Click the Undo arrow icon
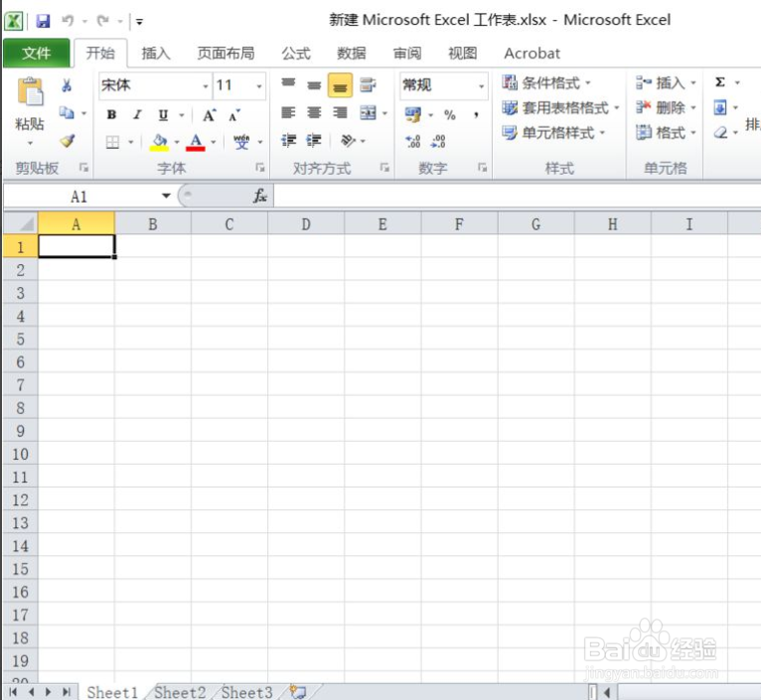This screenshot has height=700, width=761. pyautogui.click(x=68, y=21)
